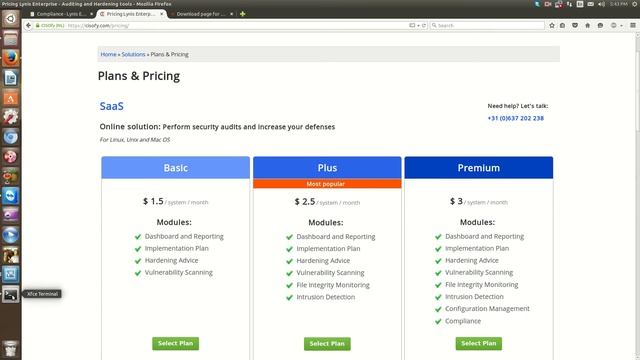Go to Firefox home page icon
Image resolution: width=640 pixels, height=360 pixels.
(587, 25)
